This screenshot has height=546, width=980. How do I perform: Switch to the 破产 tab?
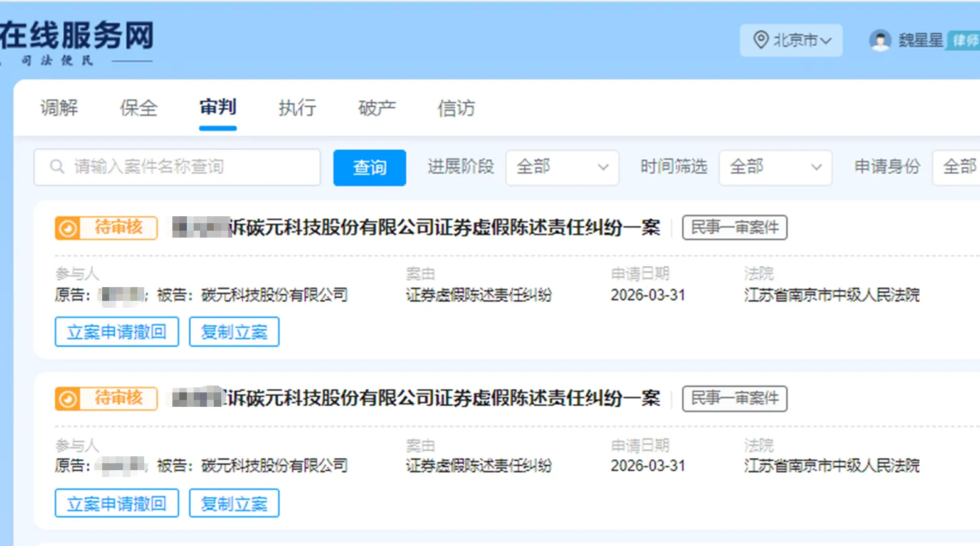click(376, 108)
